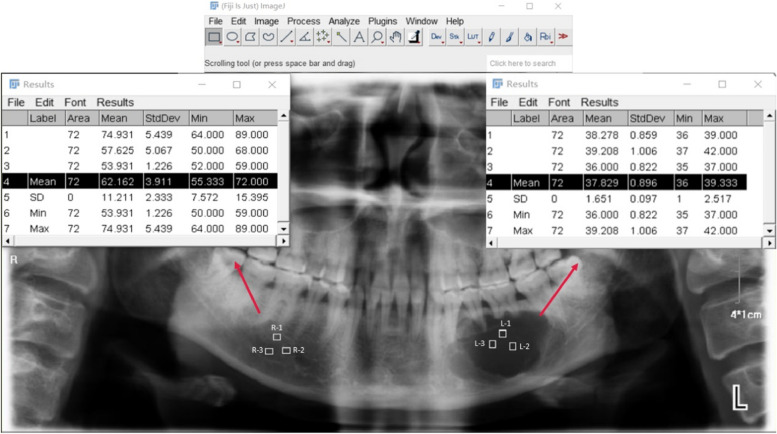The image size is (777, 434).
Task: Click the cell showing 74.931 in row 1
Action: click(x=117, y=135)
